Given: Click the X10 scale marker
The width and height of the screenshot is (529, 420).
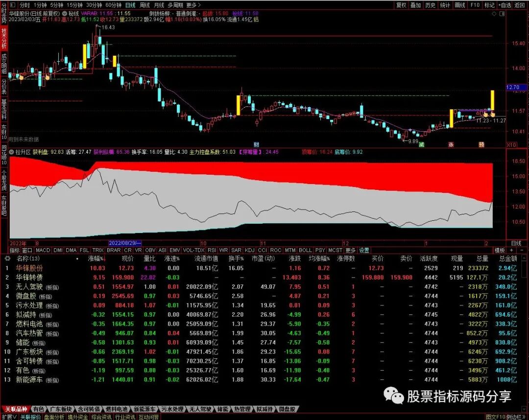Looking at the screenshot, I should 511,144.
